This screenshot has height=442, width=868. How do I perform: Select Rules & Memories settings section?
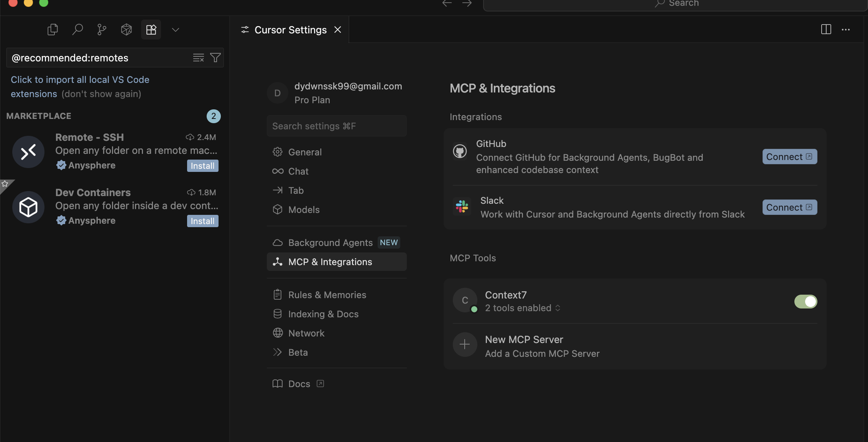tap(327, 295)
